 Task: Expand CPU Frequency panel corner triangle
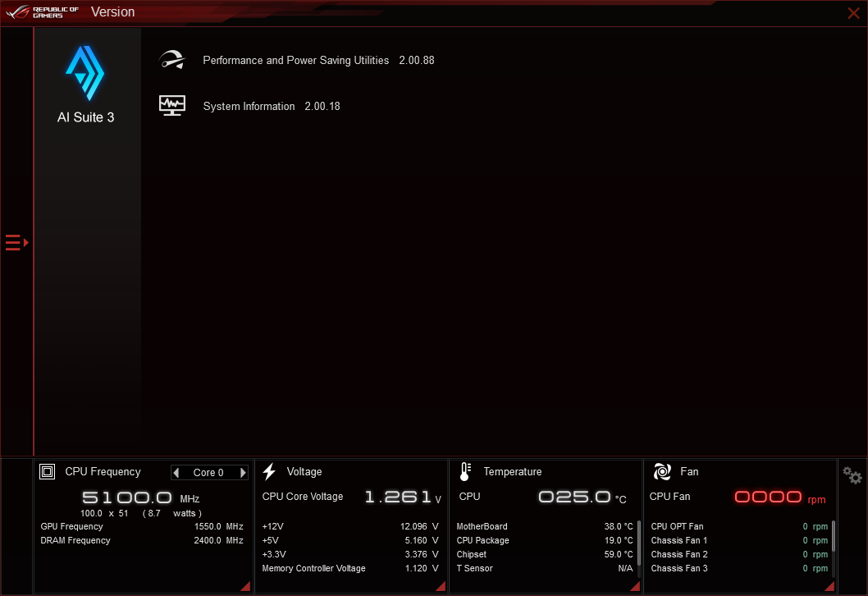(x=246, y=586)
